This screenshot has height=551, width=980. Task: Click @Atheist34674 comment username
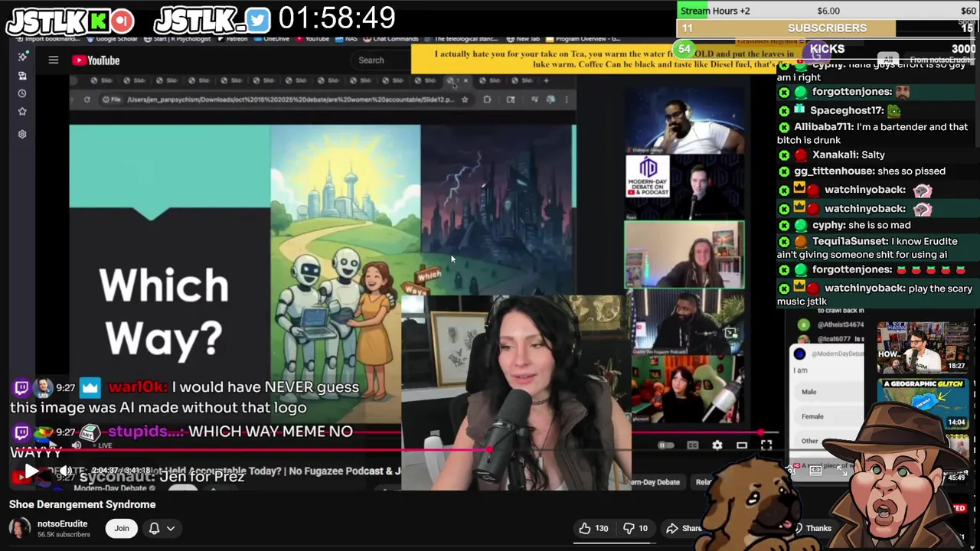click(x=839, y=324)
